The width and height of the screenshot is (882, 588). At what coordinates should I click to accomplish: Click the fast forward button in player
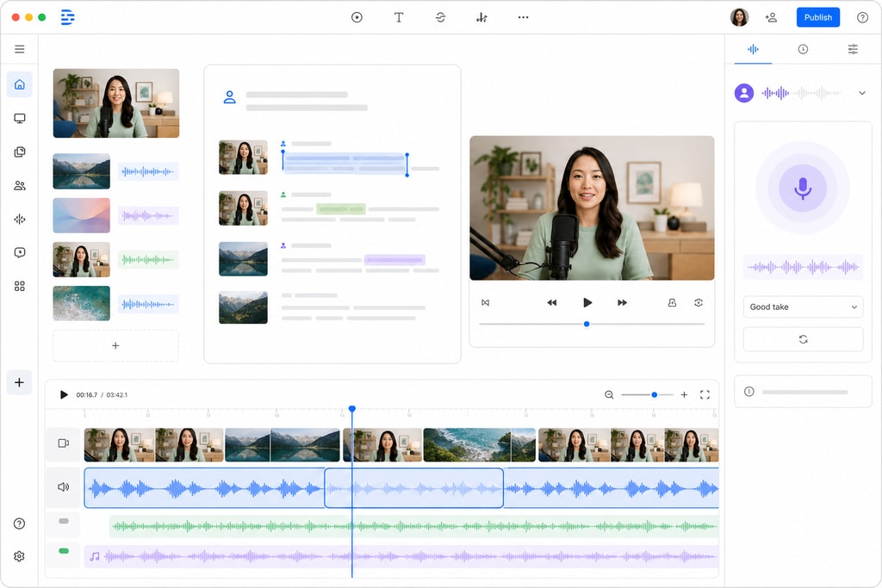pos(622,302)
